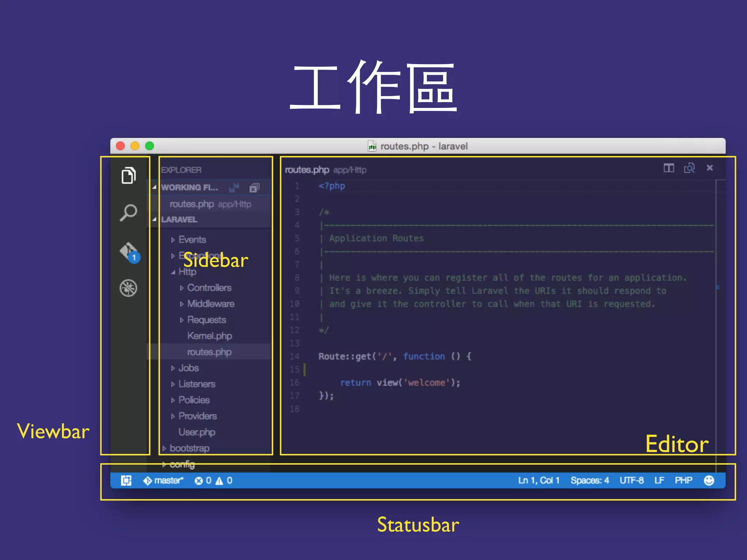Viewport: 747px width, 560px height.
Task: Click Spaces: 4 indentation setting
Action: (x=590, y=481)
